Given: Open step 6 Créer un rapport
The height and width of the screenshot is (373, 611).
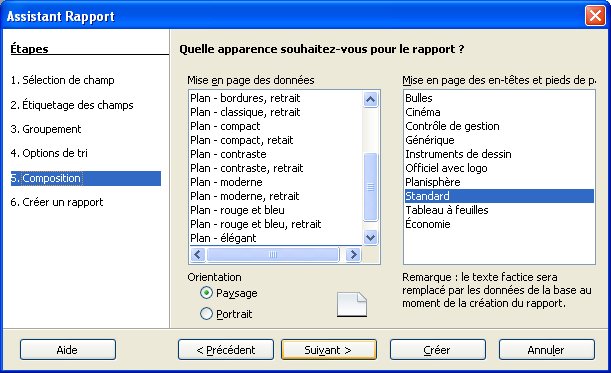Looking at the screenshot, I should [57, 202].
